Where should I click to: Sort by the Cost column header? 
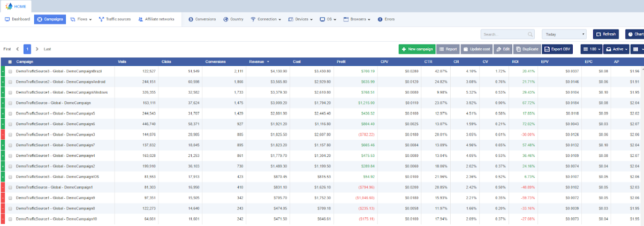(x=297, y=62)
